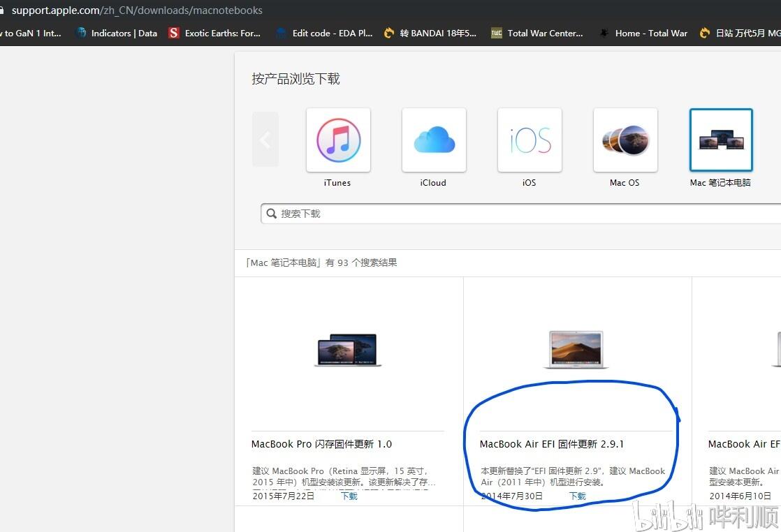Open the Total War Center bookmark
The width and height of the screenshot is (781, 532).
tap(537, 34)
